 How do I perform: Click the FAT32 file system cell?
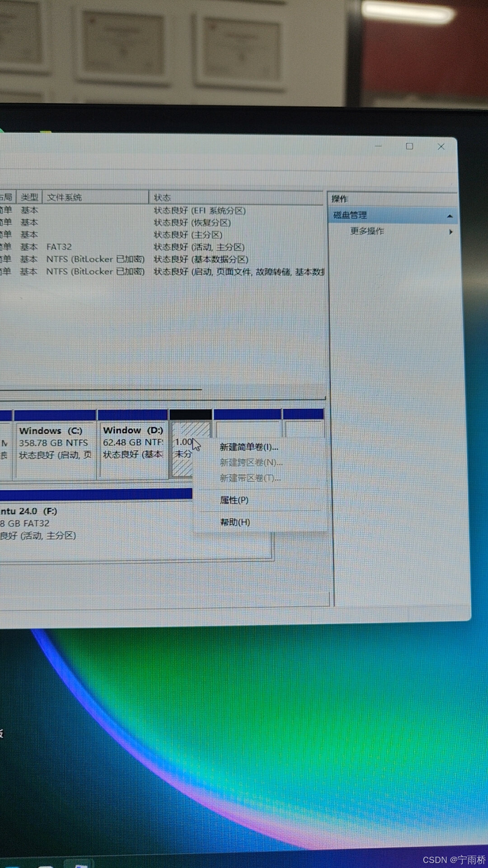click(x=59, y=247)
